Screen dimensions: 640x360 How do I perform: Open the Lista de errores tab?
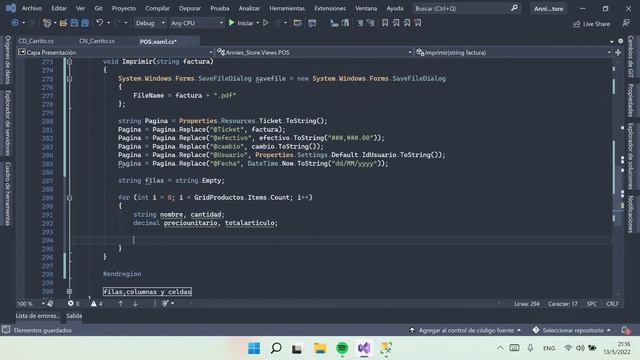click(38, 316)
